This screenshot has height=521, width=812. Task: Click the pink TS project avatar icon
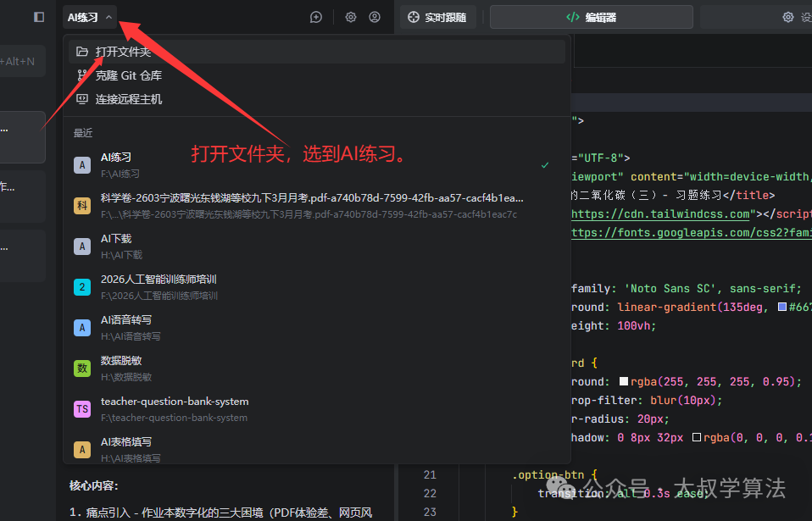coord(82,409)
